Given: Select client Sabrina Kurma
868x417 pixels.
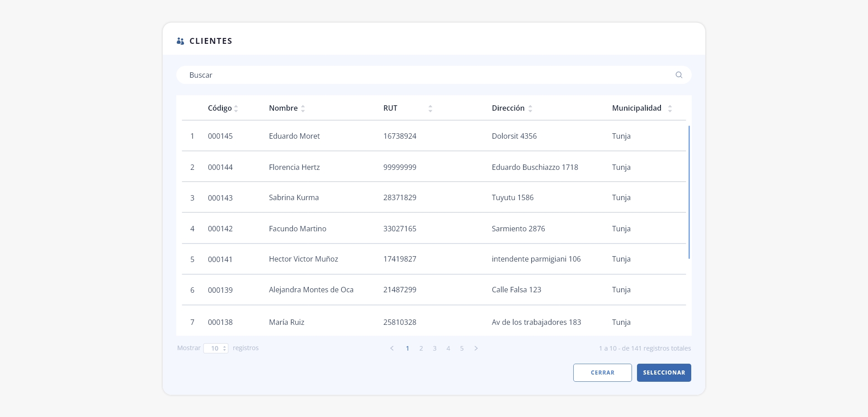Looking at the screenshot, I should coord(294,197).
